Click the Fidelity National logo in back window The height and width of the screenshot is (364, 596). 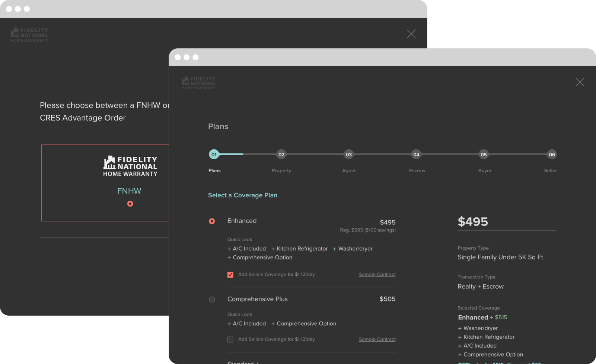tap(29, 35)
